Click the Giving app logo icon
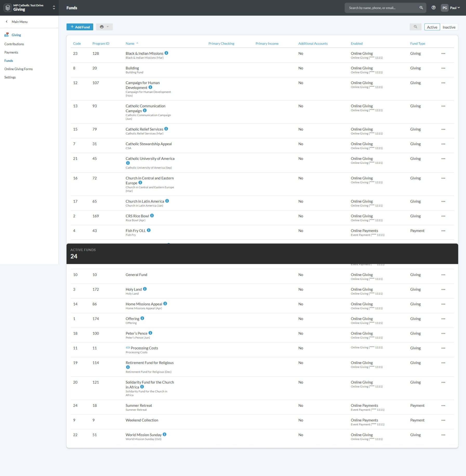 (8, 8)
